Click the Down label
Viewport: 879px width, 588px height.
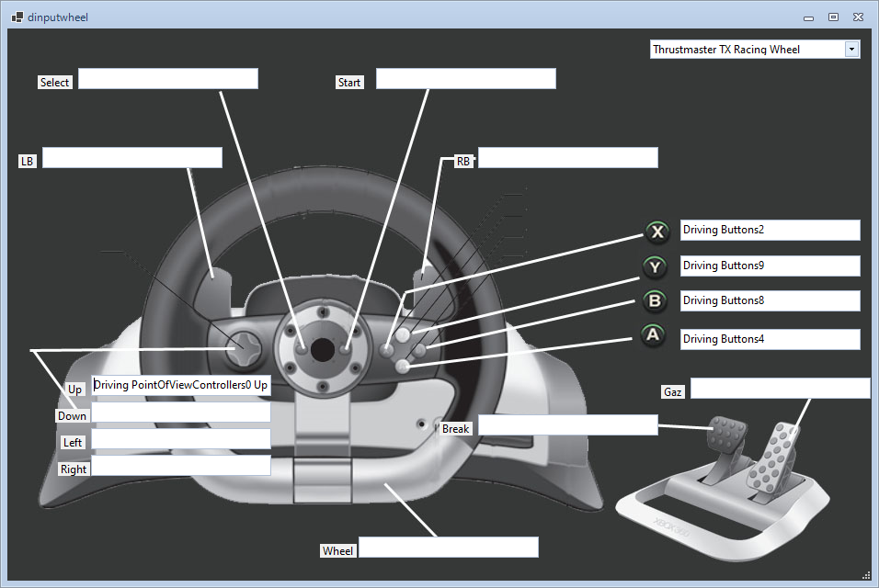coord(73,416)
